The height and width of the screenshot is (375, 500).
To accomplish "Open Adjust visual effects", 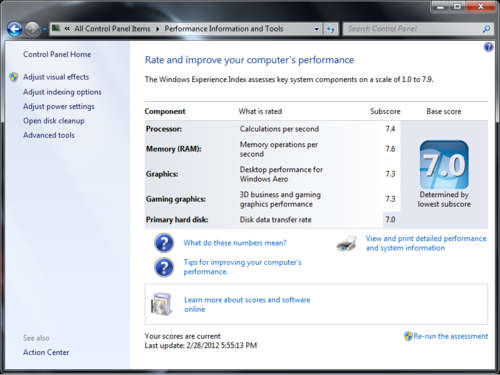I will coord(56,77).
